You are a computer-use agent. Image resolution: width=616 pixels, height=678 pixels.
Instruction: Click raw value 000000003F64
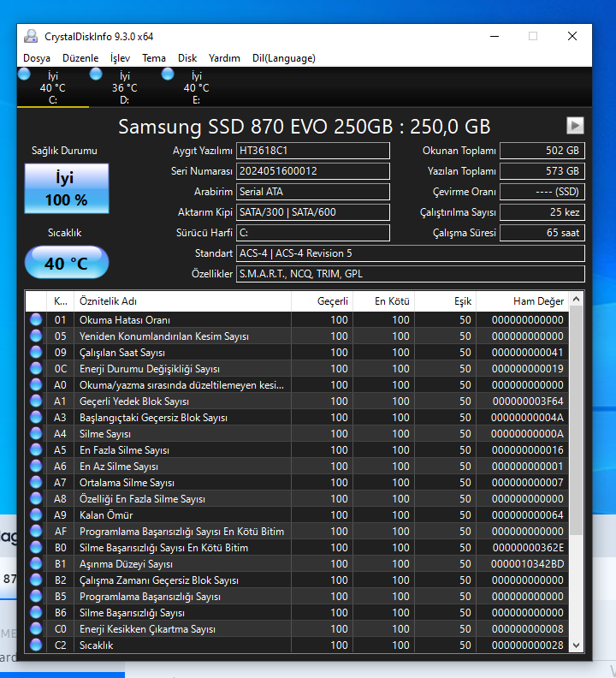(x=528, y=401)
